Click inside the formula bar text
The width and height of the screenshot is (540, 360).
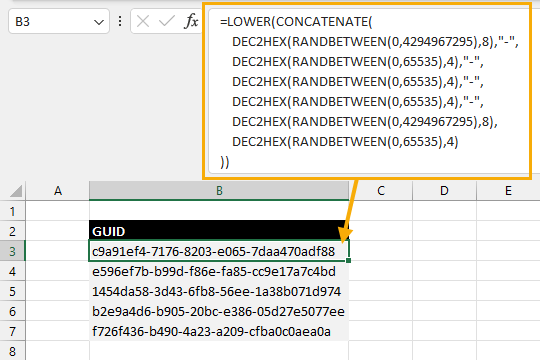369,91
